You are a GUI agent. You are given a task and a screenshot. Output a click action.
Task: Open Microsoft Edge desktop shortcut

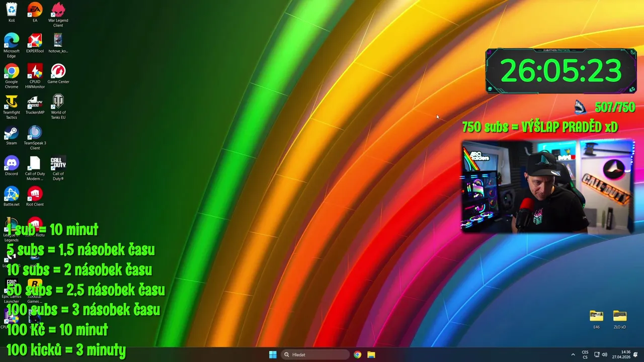coord(12,46)
